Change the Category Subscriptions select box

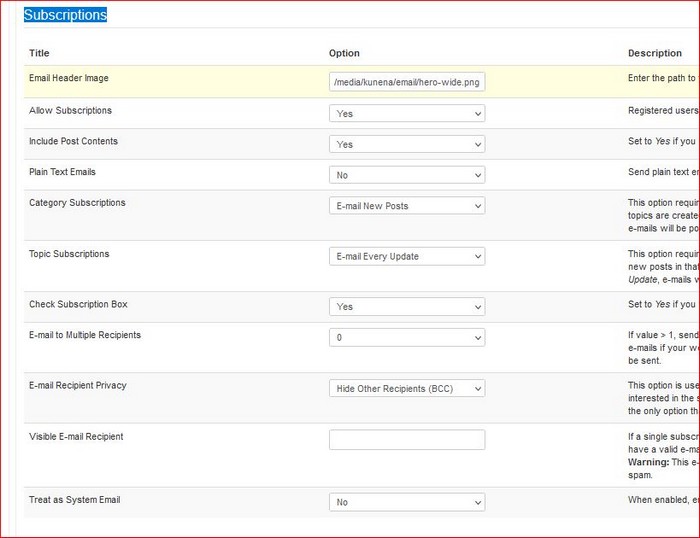point(407,206)
